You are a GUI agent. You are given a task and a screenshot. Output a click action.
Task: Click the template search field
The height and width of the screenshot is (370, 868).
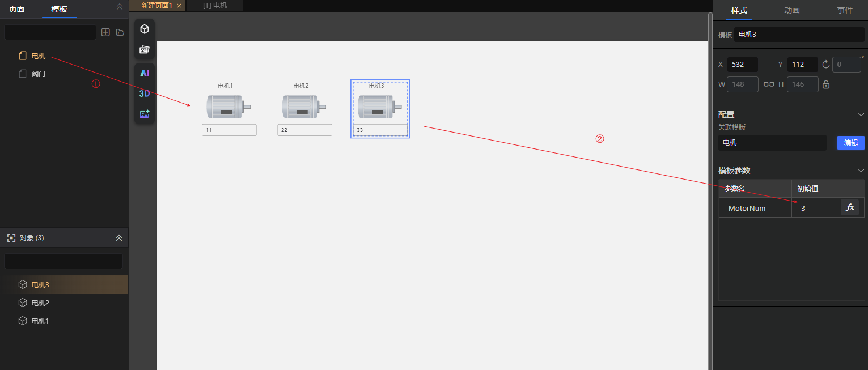50,32
